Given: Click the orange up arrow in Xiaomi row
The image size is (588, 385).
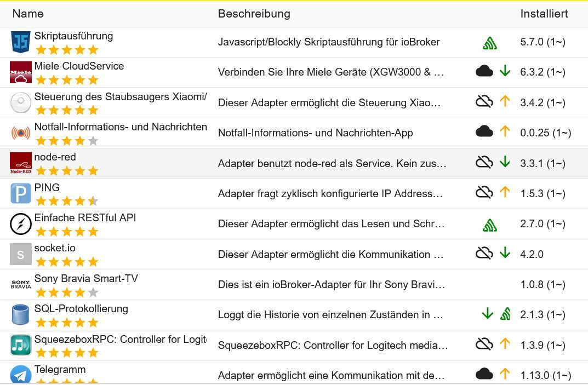Looking at the screenshot, I should tap(505, 101).
